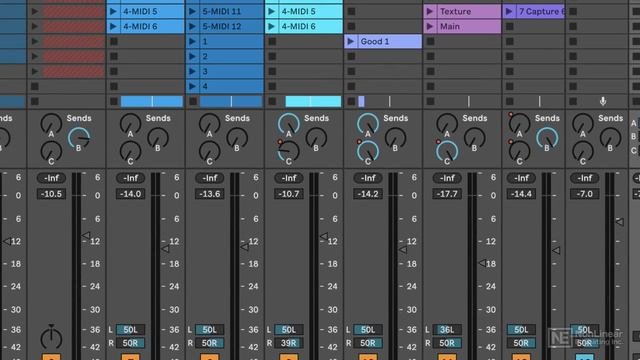Reset the -Inf peak level above -10.5
Screen dimensions: 640x360
[x=51, y=178]
